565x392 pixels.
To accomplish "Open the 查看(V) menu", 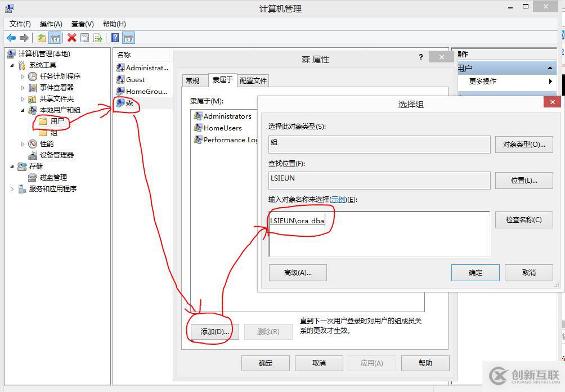I will 83,24.
